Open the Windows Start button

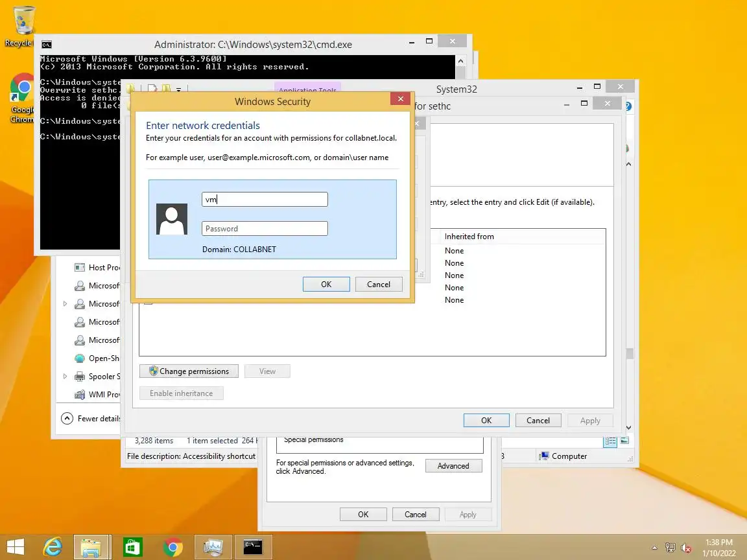tap(16, 546)
